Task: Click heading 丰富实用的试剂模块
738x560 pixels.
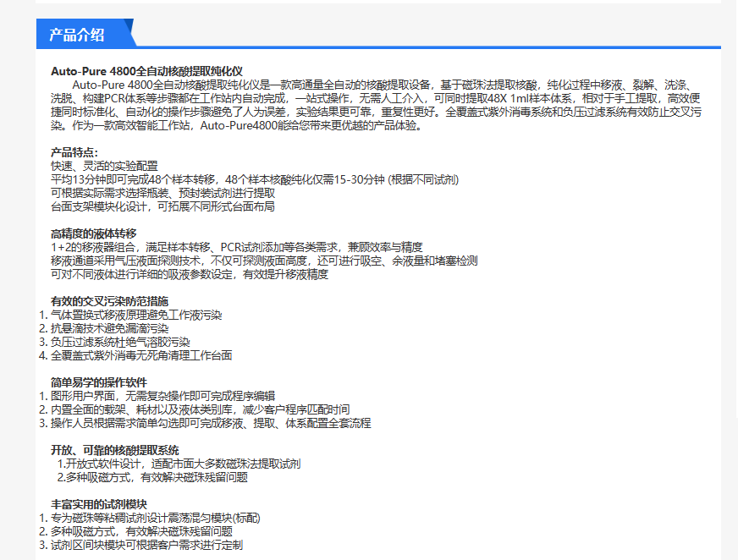Action: tap(99, 505)
